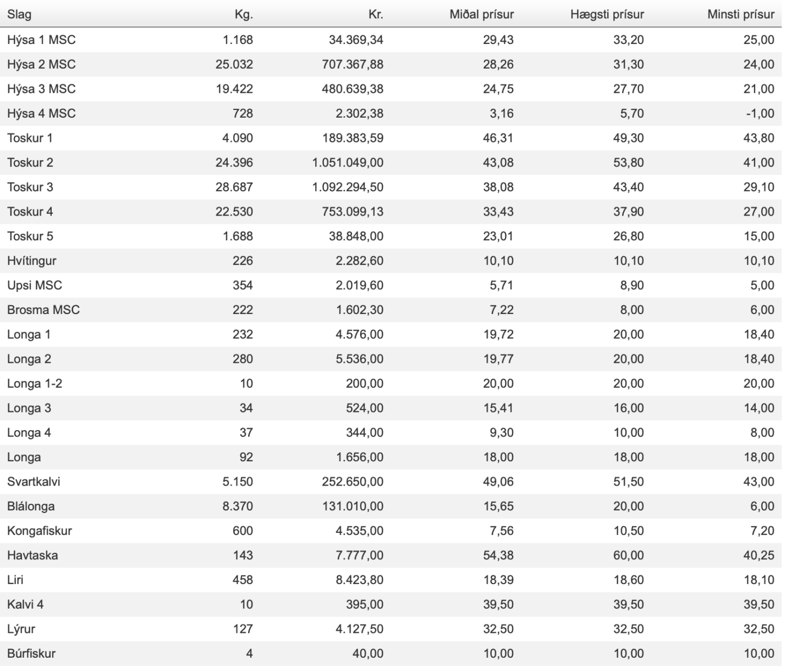
Task: Click the Kg. column header
Action: coord(244,15)
